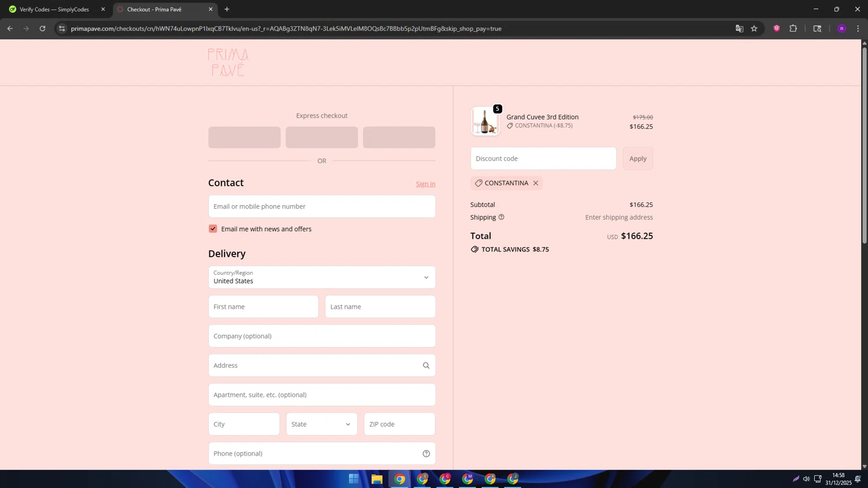Click the TOTAL SAVINGS $8.75 text
Viewport: 868px width, 488px height.
point(515,249)
